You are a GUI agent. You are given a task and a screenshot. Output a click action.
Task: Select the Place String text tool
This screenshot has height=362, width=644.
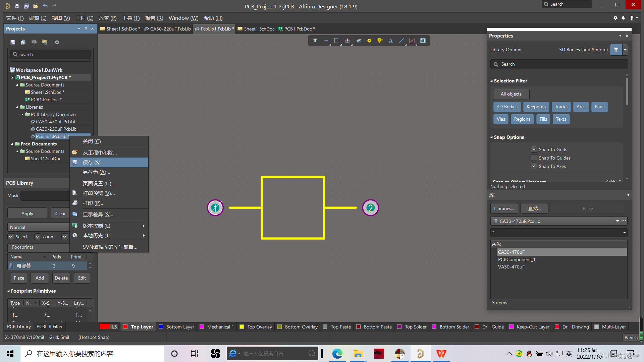pos(390,41)
